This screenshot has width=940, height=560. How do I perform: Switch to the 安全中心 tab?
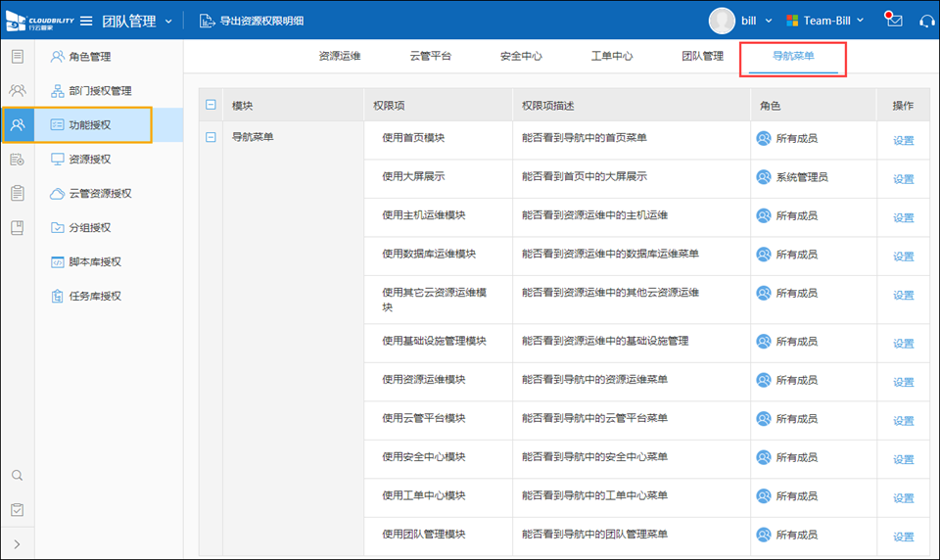[521, 57]
